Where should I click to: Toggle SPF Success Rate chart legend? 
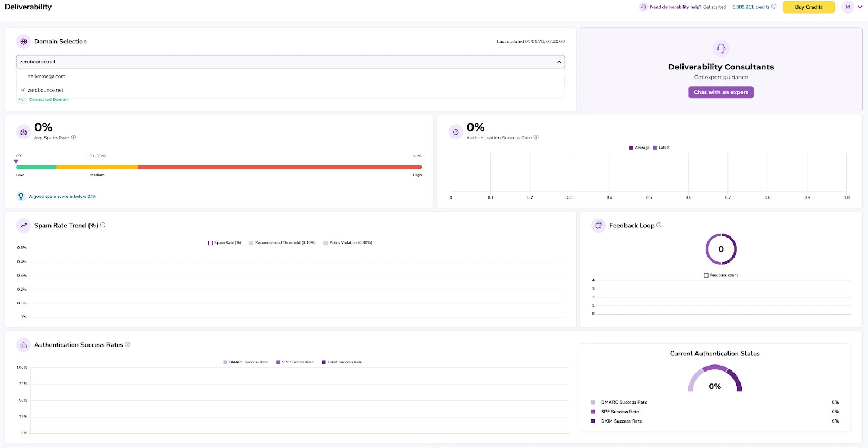(x=295, y=362)
